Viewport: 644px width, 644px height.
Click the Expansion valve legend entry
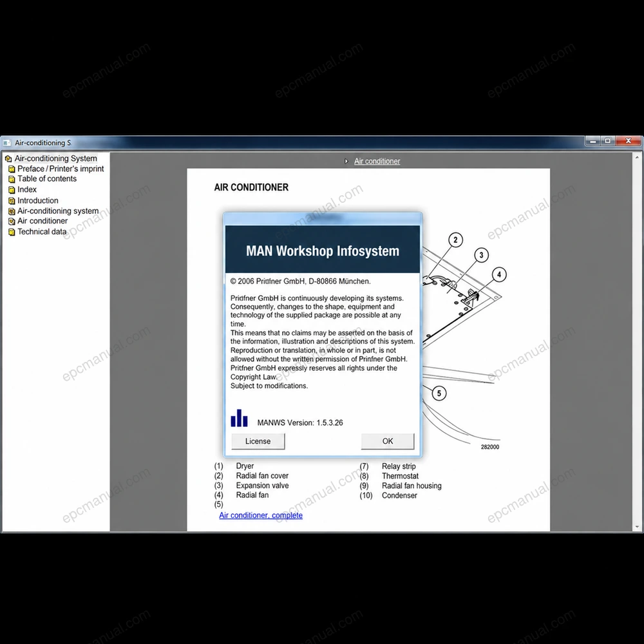(262, 486)
